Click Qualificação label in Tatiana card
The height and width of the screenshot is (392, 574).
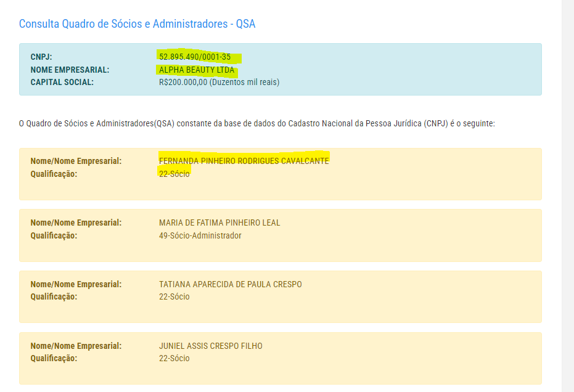(x=54, y=296)
